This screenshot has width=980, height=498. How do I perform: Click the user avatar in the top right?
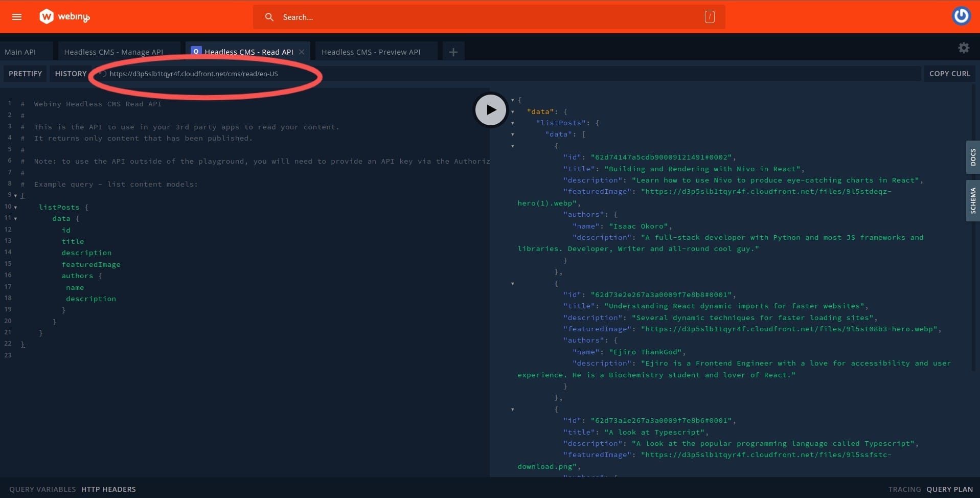pos(962,15)
